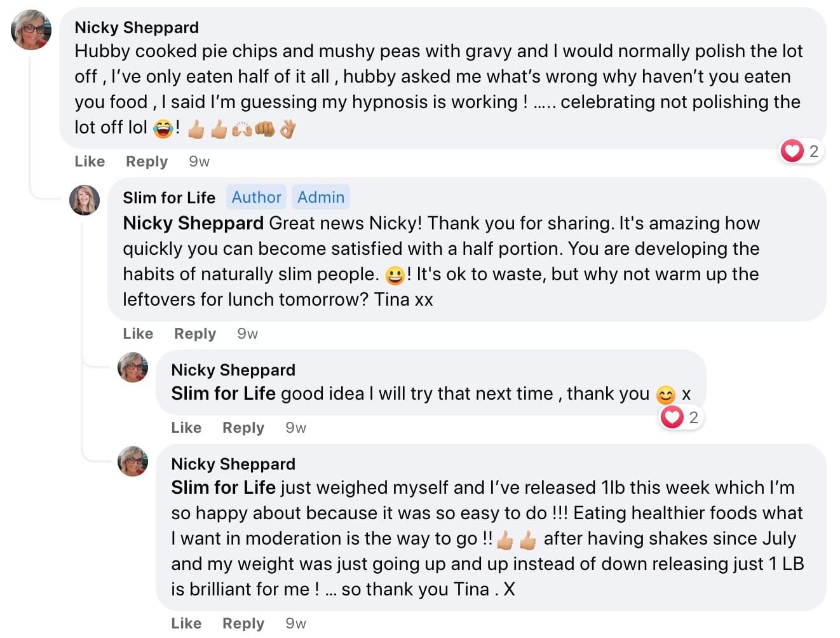This screenshot has width=840, height=638.
Task: Click Slim for Life profile avatar
Action: (85, 200)
